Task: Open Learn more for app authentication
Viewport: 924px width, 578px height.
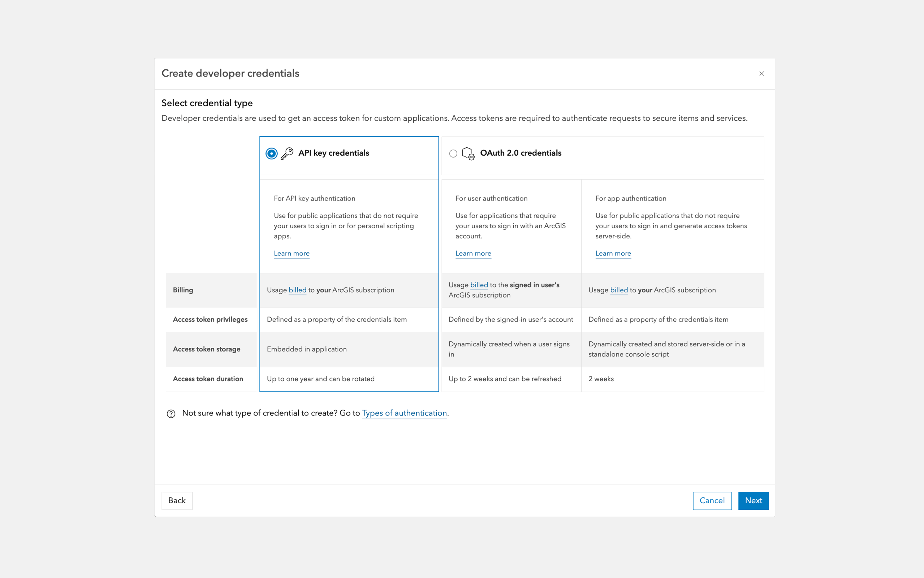Action: click(x=613, y=254)
